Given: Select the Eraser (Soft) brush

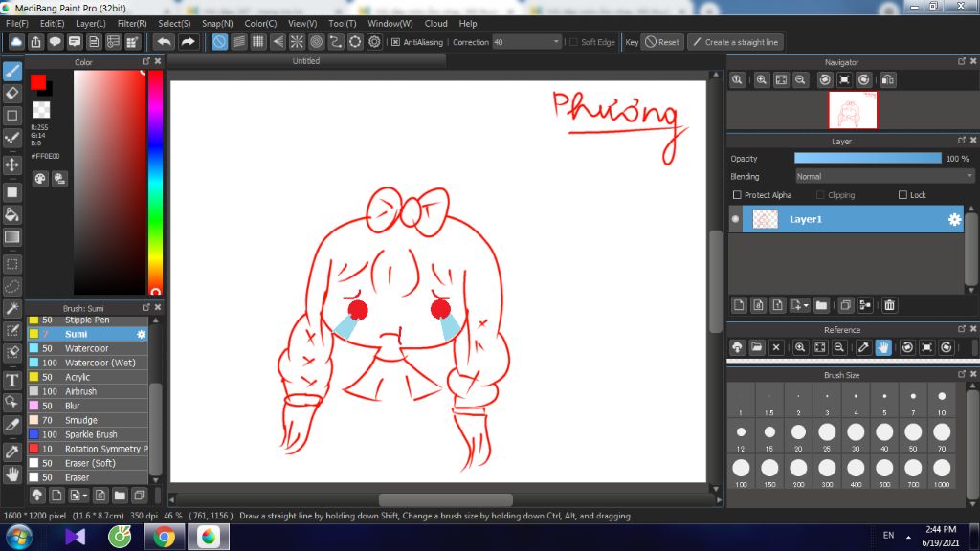Looking at the screenshot, I should (87, 464).
